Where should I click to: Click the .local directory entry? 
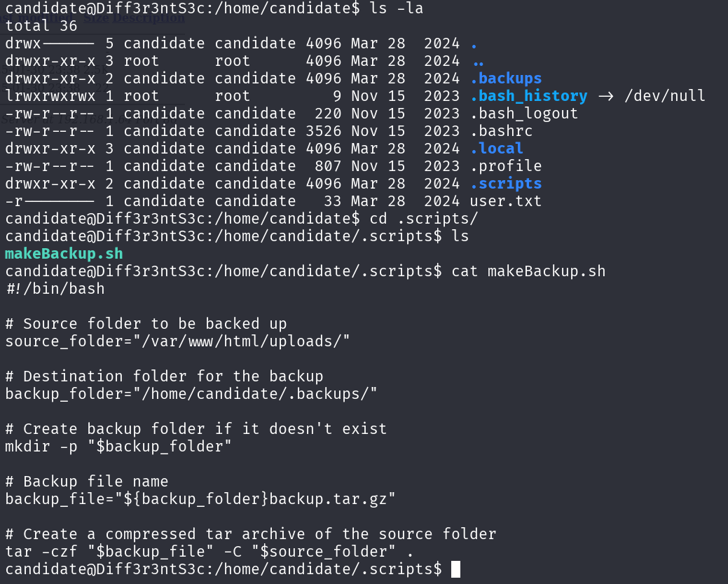[496, 149]
